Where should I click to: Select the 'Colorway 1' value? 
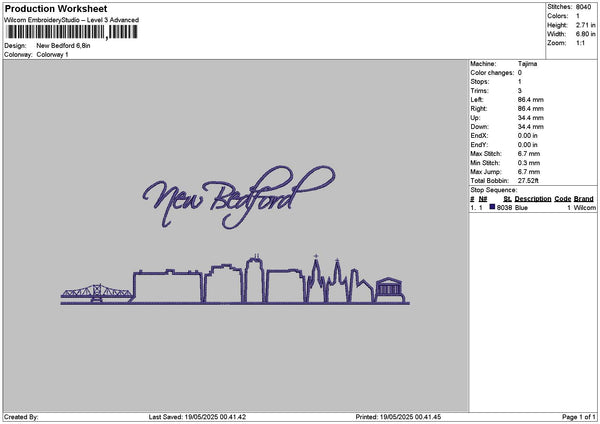52,55
